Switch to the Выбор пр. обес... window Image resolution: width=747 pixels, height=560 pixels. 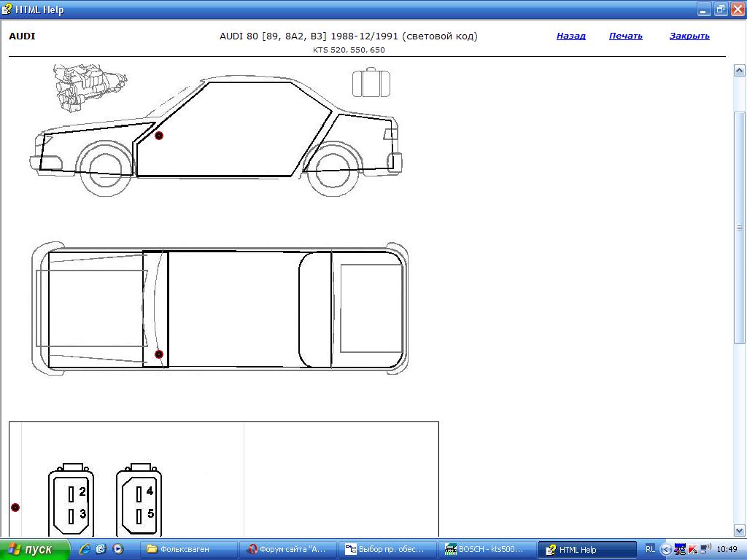pos(387,550)
